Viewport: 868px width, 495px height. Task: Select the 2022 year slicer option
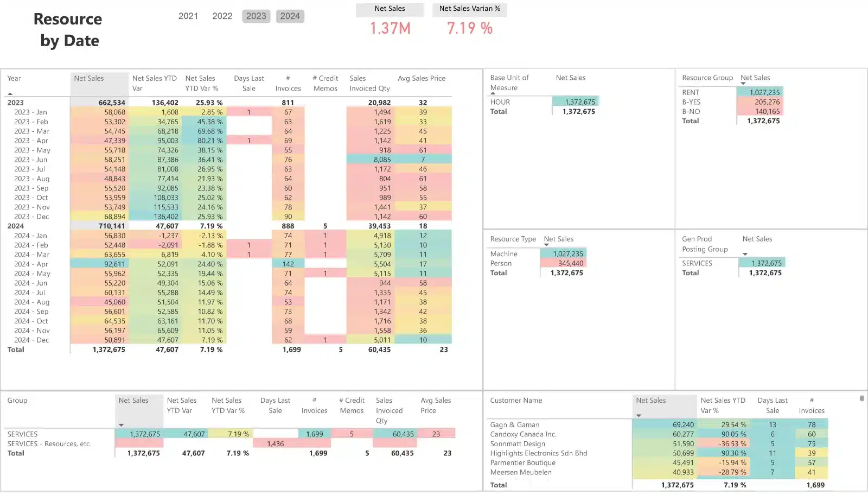222,16
